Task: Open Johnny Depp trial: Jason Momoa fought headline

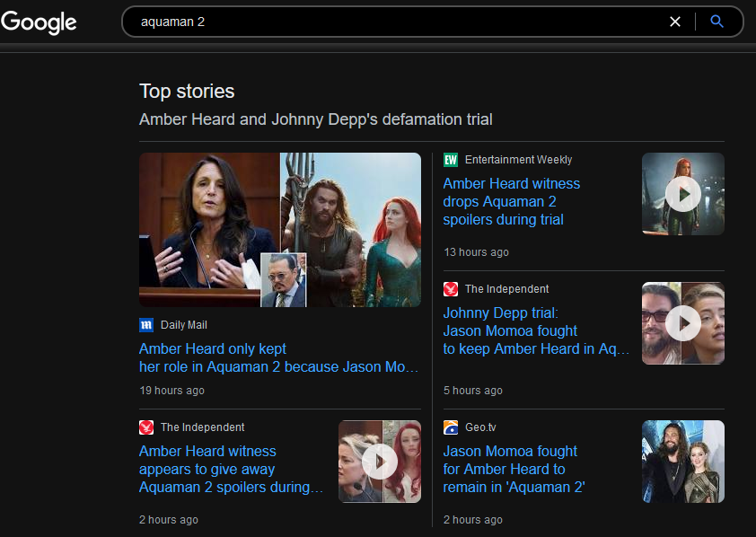Action: click(536, 330)
